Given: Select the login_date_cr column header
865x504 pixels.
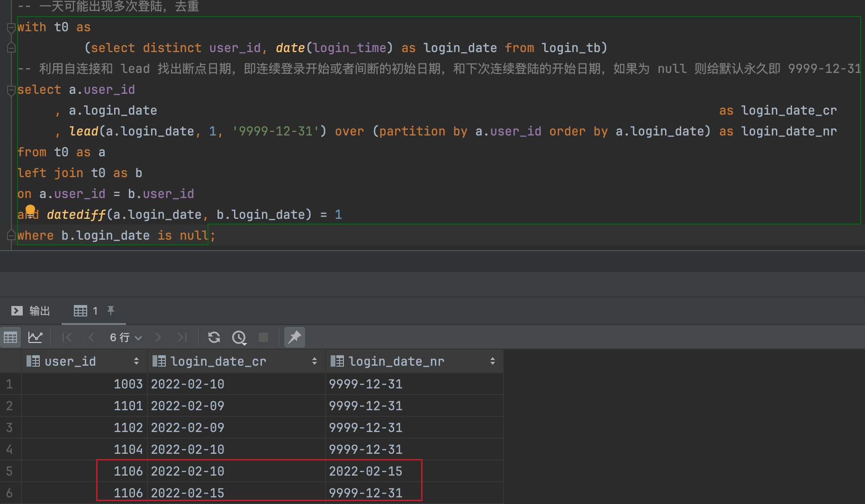Looking at the screenshot, I should click(x=236, y=361).
